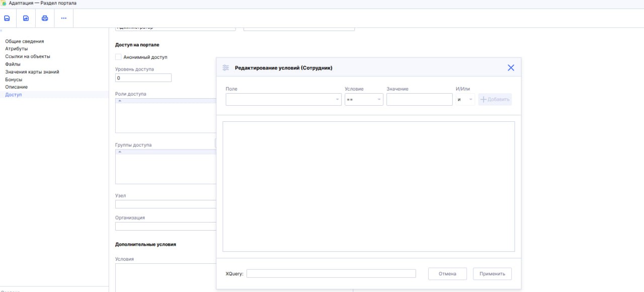The height and width of the screenshot is (292, 644).
Task: Expand the Условие operator dropdown
Action: (x=364, y=100)
